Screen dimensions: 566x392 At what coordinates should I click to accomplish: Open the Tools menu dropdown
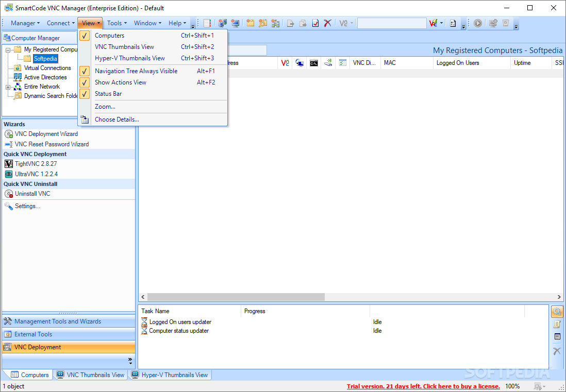pos(117,23)
